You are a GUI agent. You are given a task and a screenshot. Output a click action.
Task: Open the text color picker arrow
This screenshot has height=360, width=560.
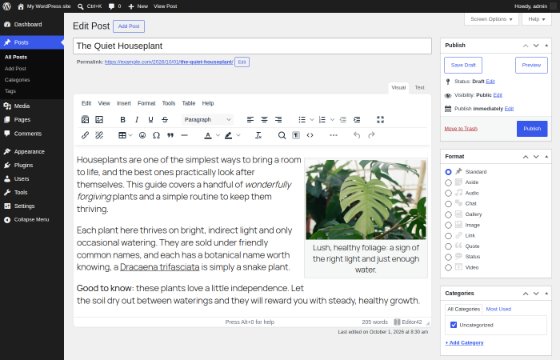pyautogui.click(x=218, y=135)
